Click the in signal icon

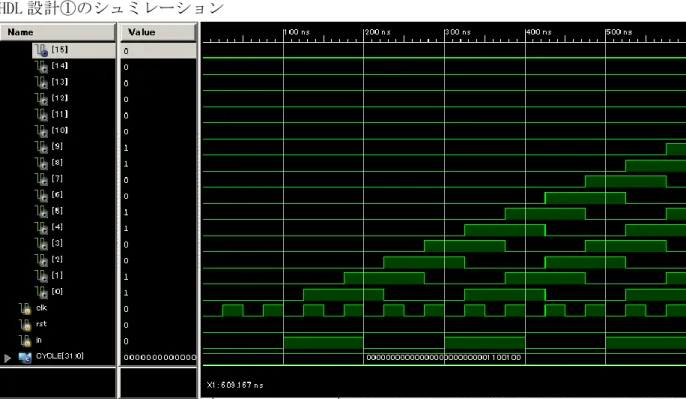(25, 341)
